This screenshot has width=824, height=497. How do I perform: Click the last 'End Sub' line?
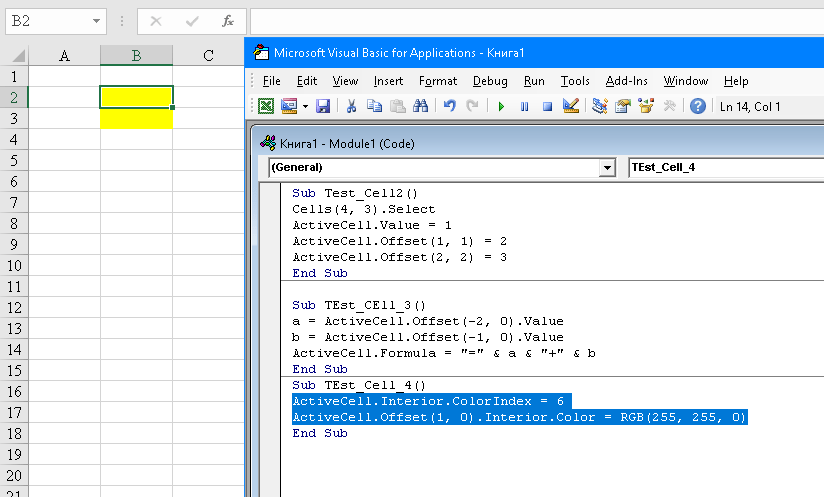pos(320,433)
